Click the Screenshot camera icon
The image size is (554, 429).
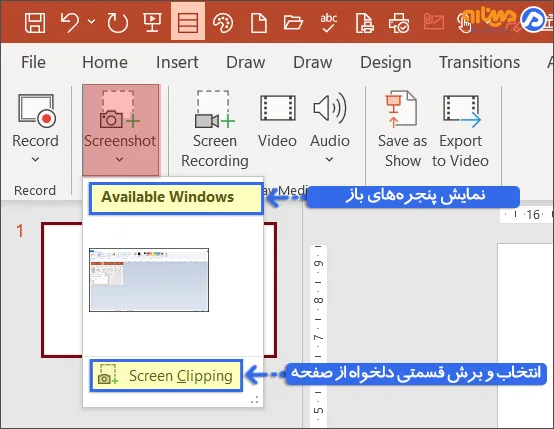pyautogui.click(x=120, y=109)
